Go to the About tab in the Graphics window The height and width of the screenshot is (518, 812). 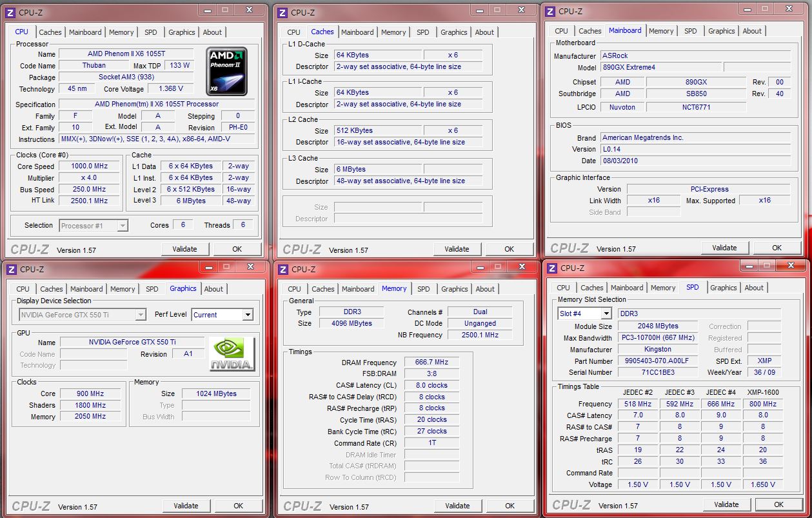tap(213, 289)
